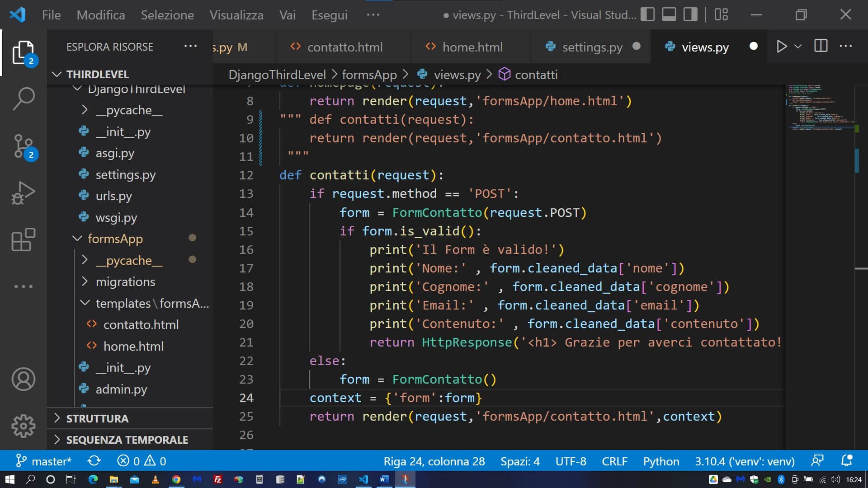The image size is (868, 488).
Task: Run the Python file with the play icon
Action: click(x=782, y=47)
